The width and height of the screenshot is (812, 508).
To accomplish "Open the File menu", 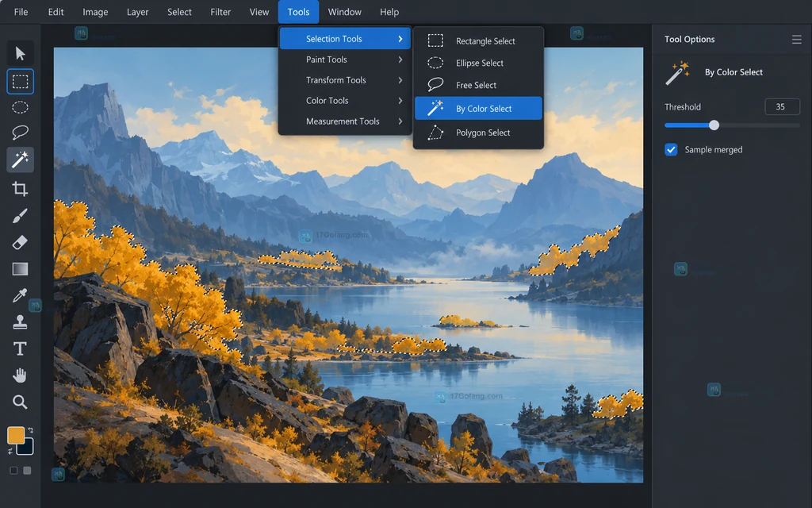I will 21,12.
